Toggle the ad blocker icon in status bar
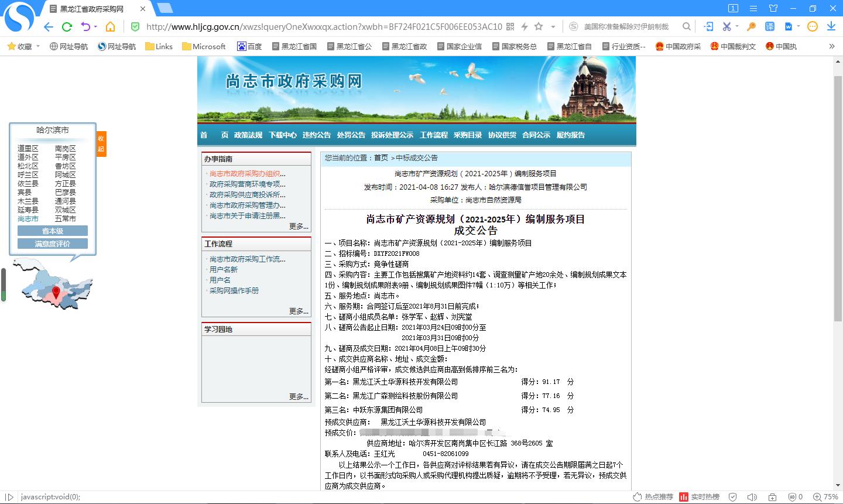Viewport: 843px width, 504px height. click(793, 497)
